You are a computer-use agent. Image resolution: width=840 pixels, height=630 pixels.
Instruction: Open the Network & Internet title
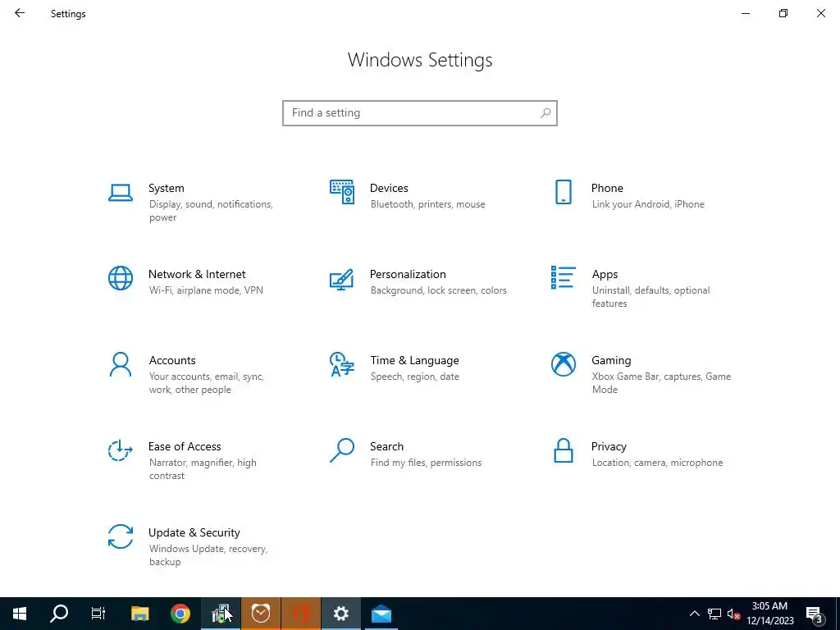[197, 274]
